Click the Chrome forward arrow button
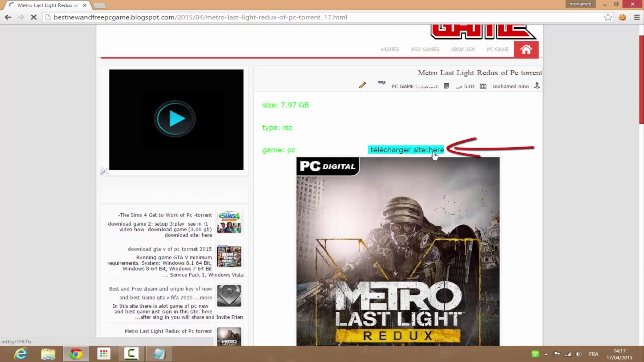This screenshot has height=362, width=644. coord(21,17)
